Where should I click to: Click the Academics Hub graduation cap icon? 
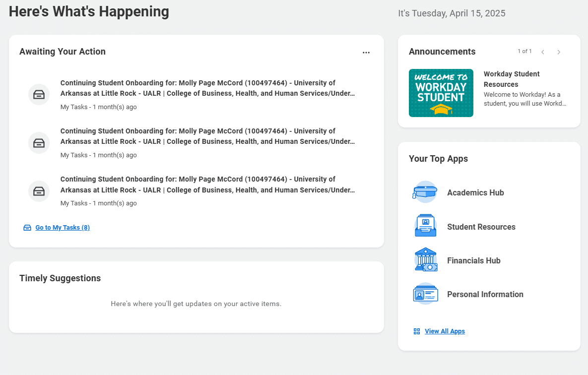(x=425, y=192)
